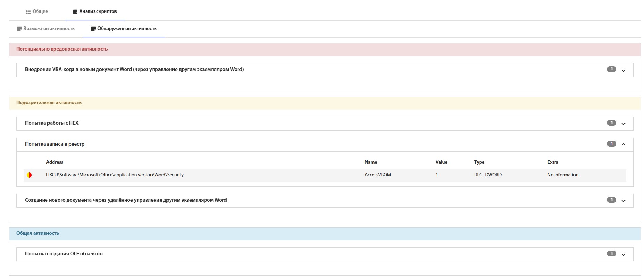Collapse the Попытка записи в реестр section
644x277 pixels.
coord(623,144)
